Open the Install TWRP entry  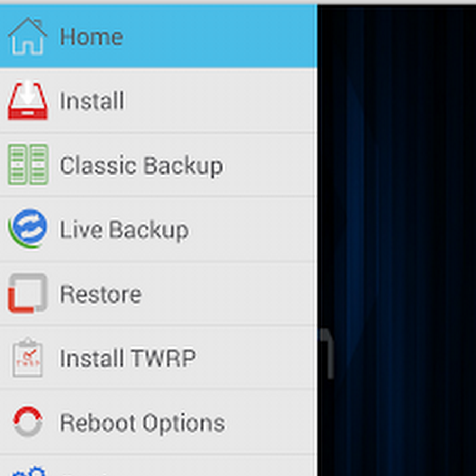(x=159, y=358)
